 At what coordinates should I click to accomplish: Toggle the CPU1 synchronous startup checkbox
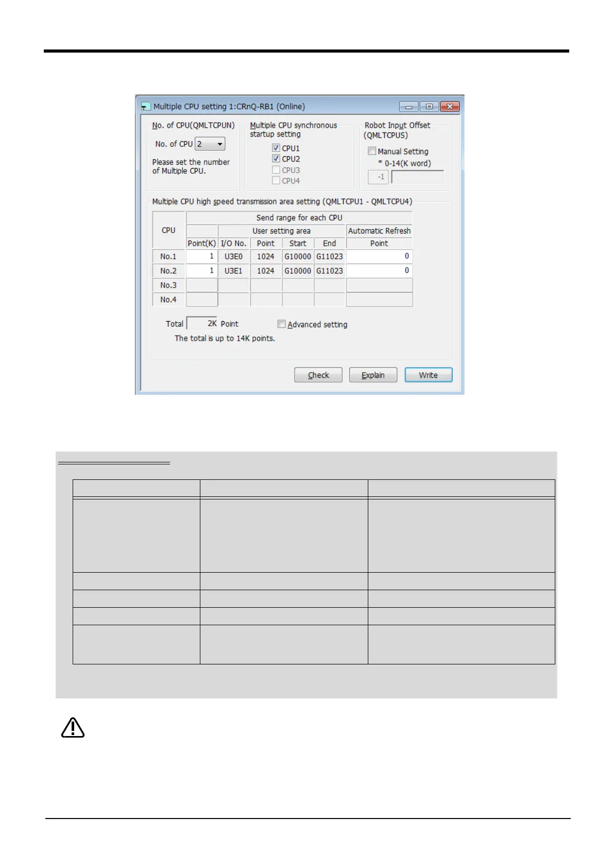[x=276, y=148]
